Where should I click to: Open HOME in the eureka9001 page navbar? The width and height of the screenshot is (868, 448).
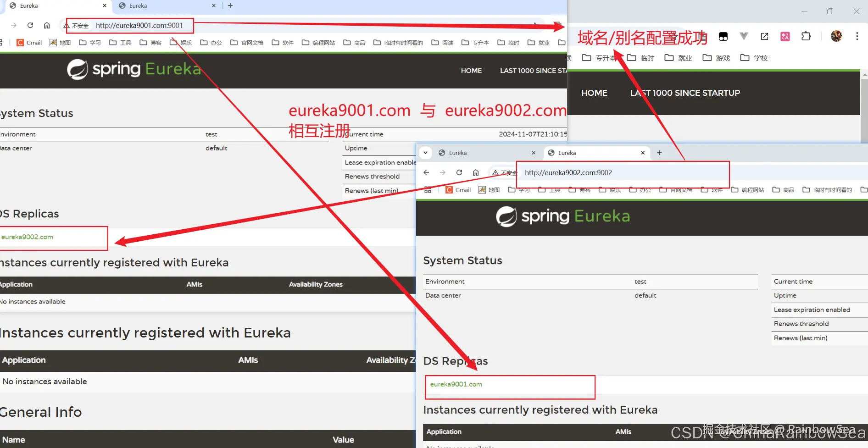(x=471, y=71)
